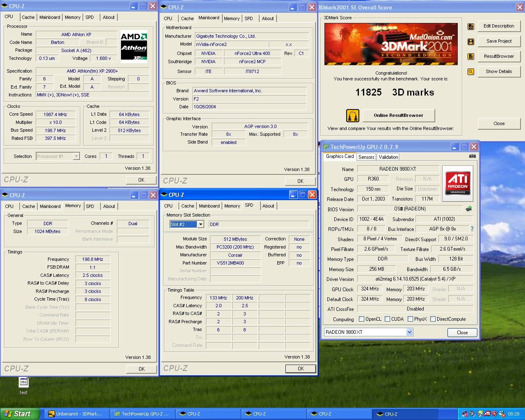This screenshot has height=420, width=525.
Task: Enable the DirectCompute checkbox
Action: pyautogui.click(x=433, y=319)
